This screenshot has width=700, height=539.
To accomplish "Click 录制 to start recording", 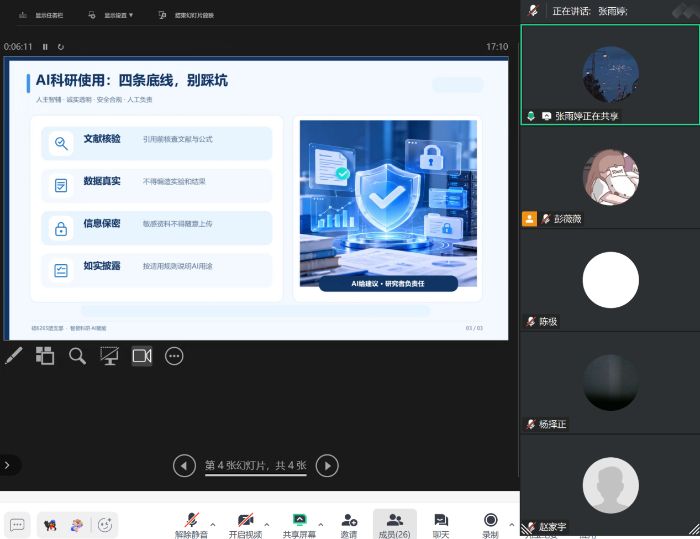I will point(490,526).
